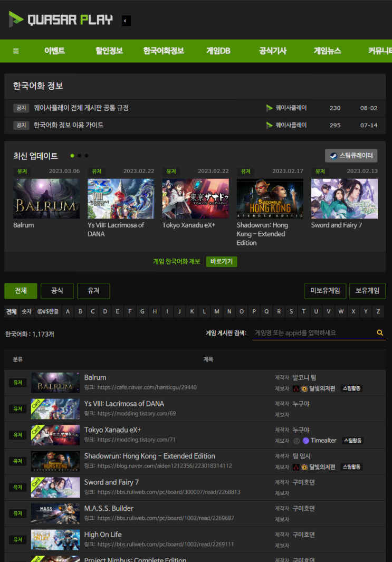Open Balrum list row thumbnail
The image size is (392, 562).
[x=55, y=383]
